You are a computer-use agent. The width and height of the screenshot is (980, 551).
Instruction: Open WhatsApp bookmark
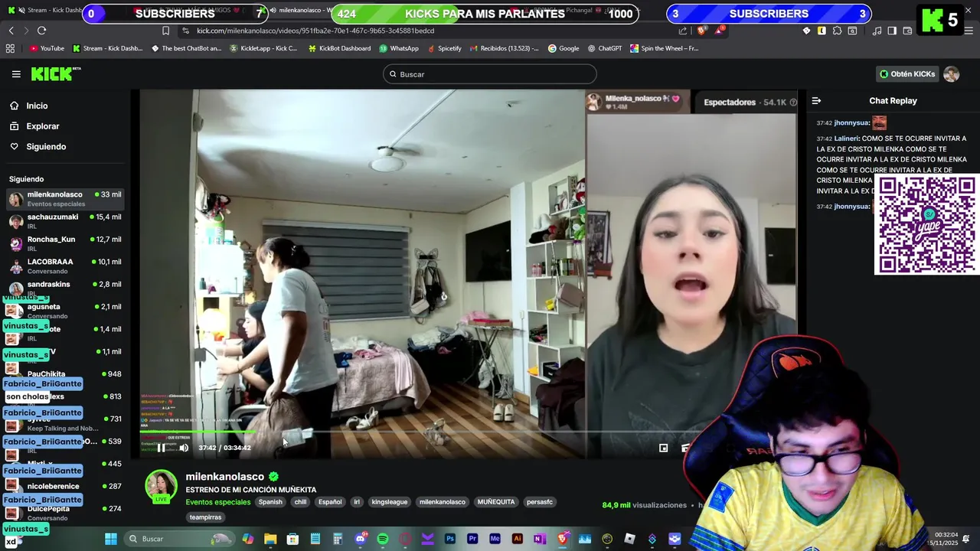399,48
